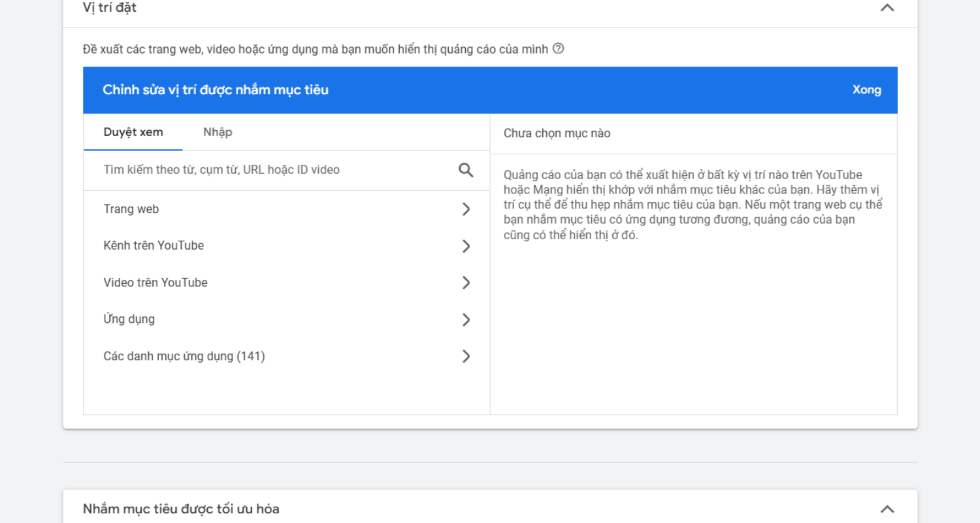Image resolution: width=980 pixels, height=523 pixels.
Task: Click the Vị trí đặt section title
Action: (110, 8)
